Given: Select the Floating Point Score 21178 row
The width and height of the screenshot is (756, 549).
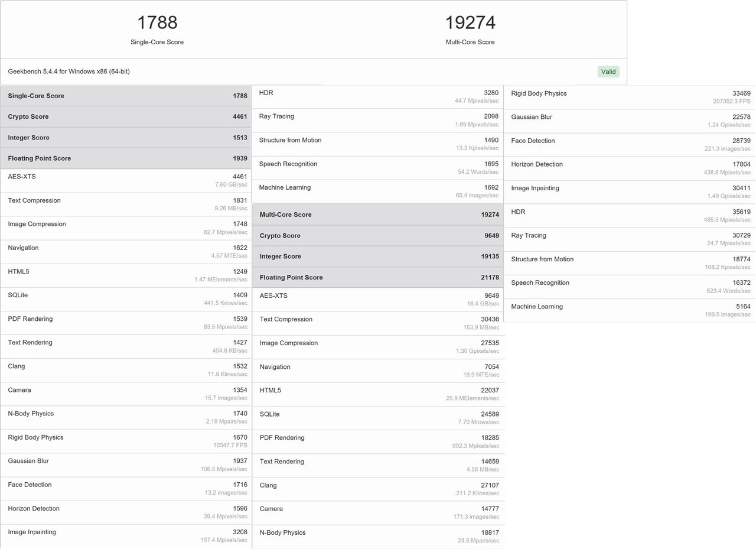Looking at the screenshot, I should click(378, 278).
